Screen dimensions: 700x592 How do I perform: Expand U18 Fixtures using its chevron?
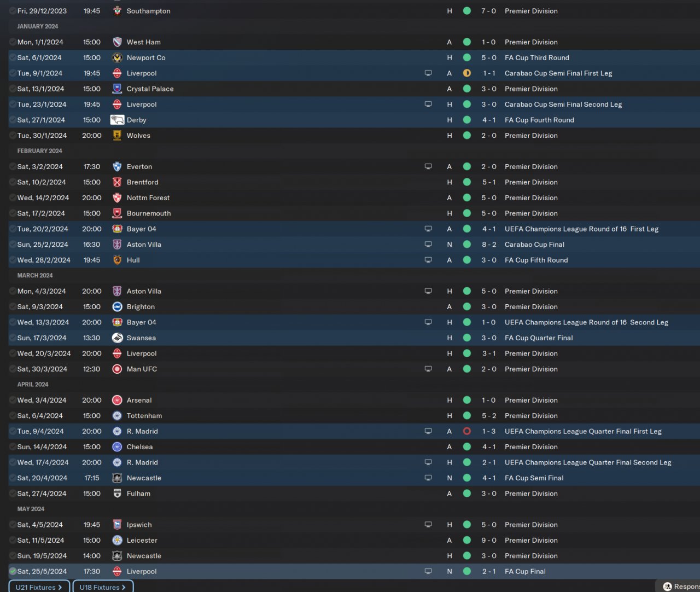124,587
